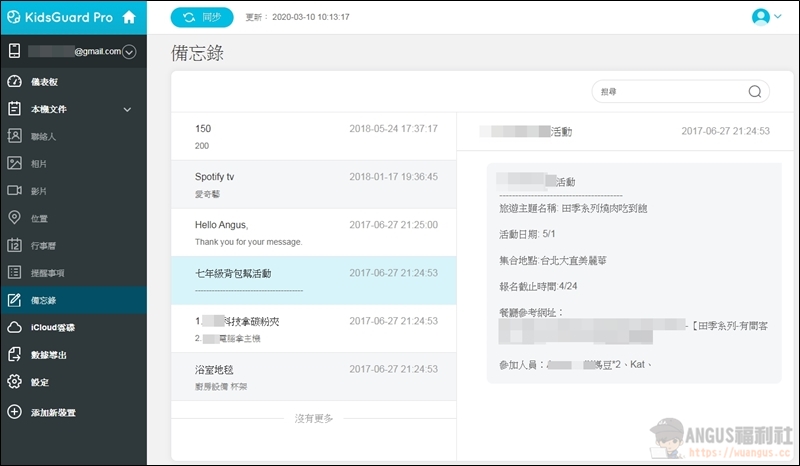Open 提醒事項 reminders list
The width and height of the screenshot is (800, 466).
[46, 272]
